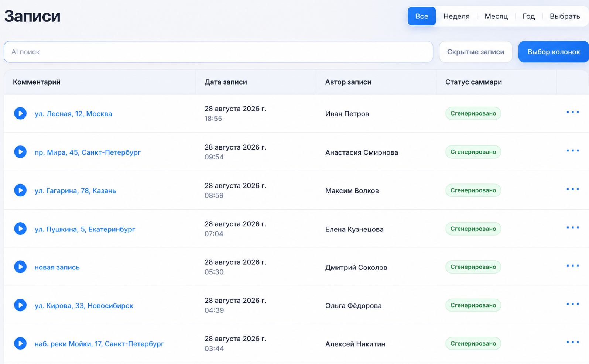Switch to the Год filter tab
This screenshot has height=364, width=589.
tap(529, 16)
